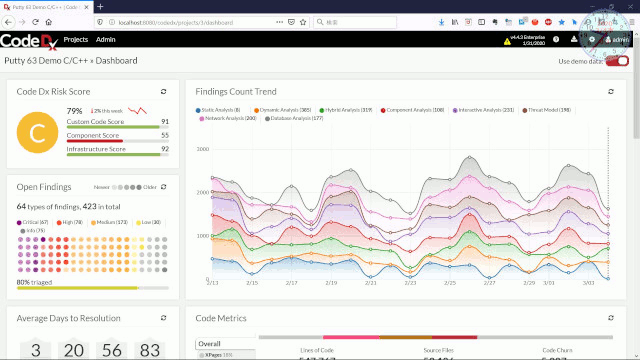The width and height of the screenshot is (640, 360).
Task: Click the Custom Code Score bar
Action: (x=118, y=127)
